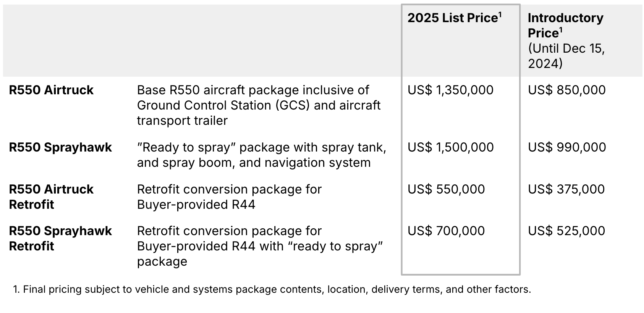Screen dimensions: 644x313
Task: Select the US$ 525,000 introductory price
Action: (566, 231)
